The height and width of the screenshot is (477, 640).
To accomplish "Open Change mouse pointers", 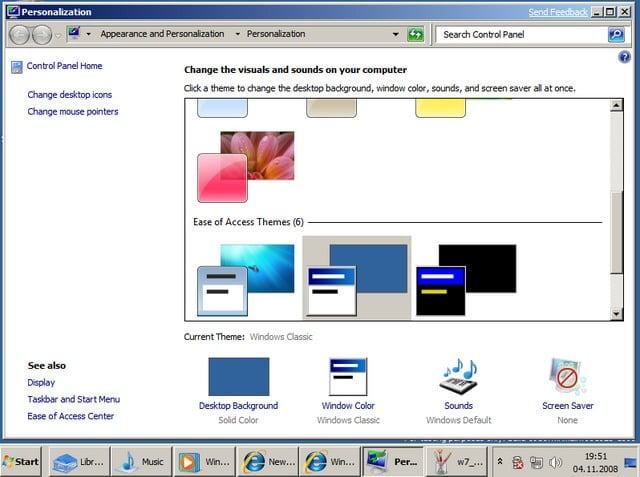I will 73,112.
